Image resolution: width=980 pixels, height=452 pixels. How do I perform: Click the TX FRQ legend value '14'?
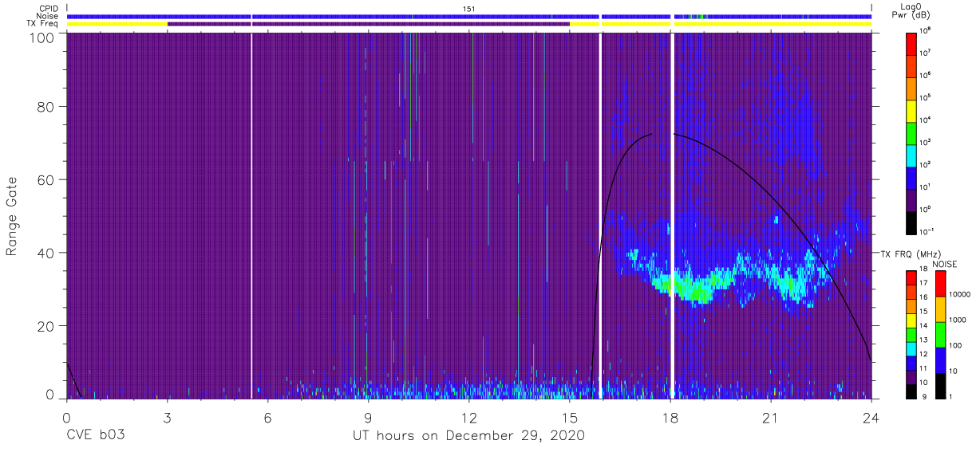click(x=925, y=327)
